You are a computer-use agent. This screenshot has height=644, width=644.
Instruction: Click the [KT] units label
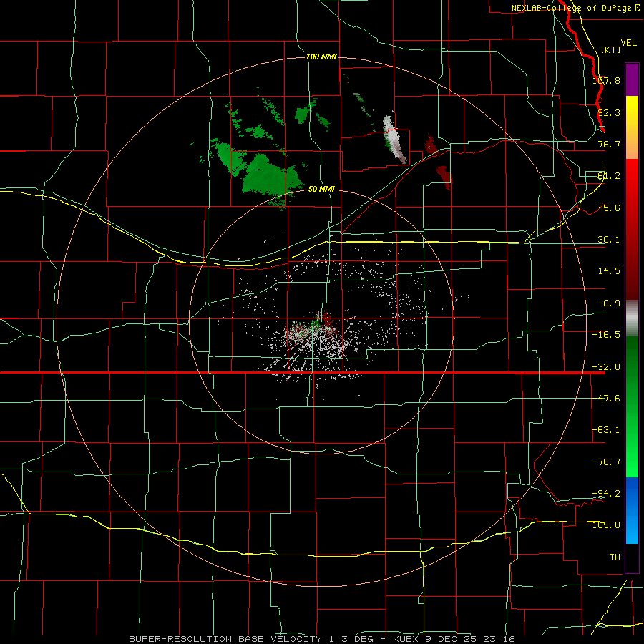[x=611, y=49]
